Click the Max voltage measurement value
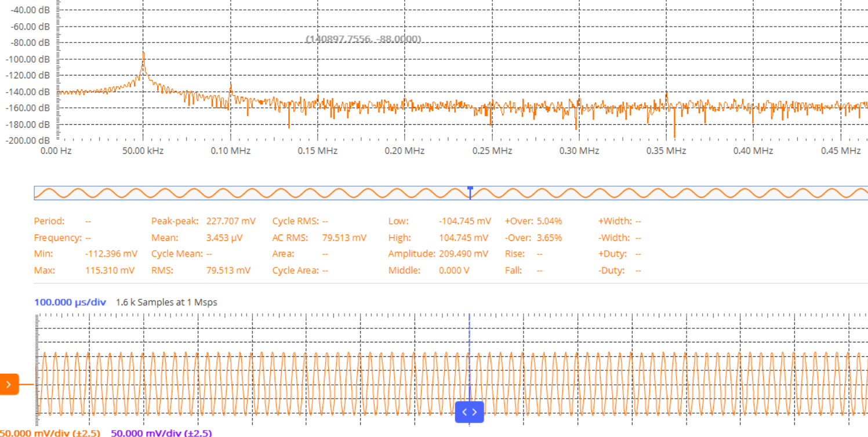Screen dimensions: 868x437 pyautogui.click(x=110, y=270)
